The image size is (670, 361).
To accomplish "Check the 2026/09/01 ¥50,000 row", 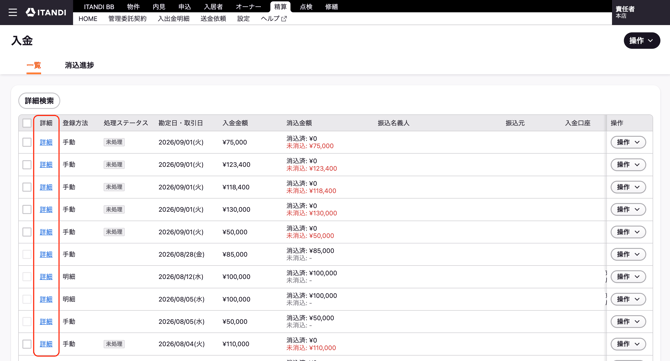I will coord(27,232).
